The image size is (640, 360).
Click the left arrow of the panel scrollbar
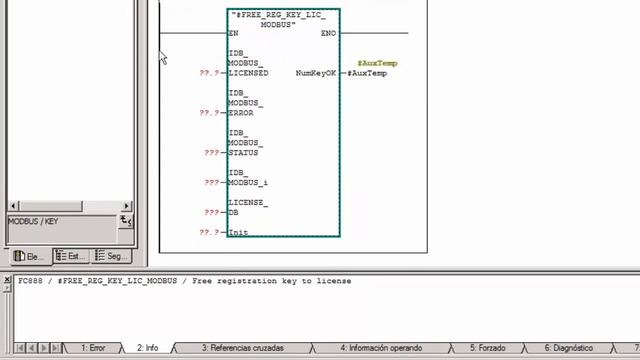[13, 206]
